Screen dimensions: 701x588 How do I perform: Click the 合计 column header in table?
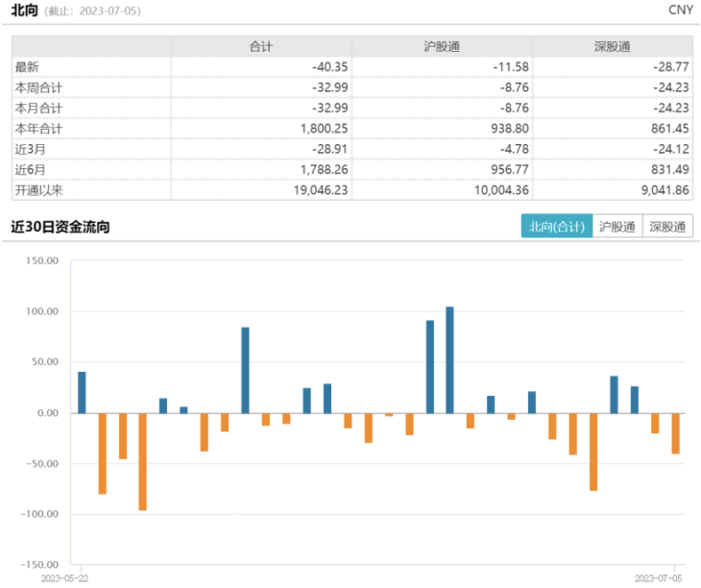[261, 46]
